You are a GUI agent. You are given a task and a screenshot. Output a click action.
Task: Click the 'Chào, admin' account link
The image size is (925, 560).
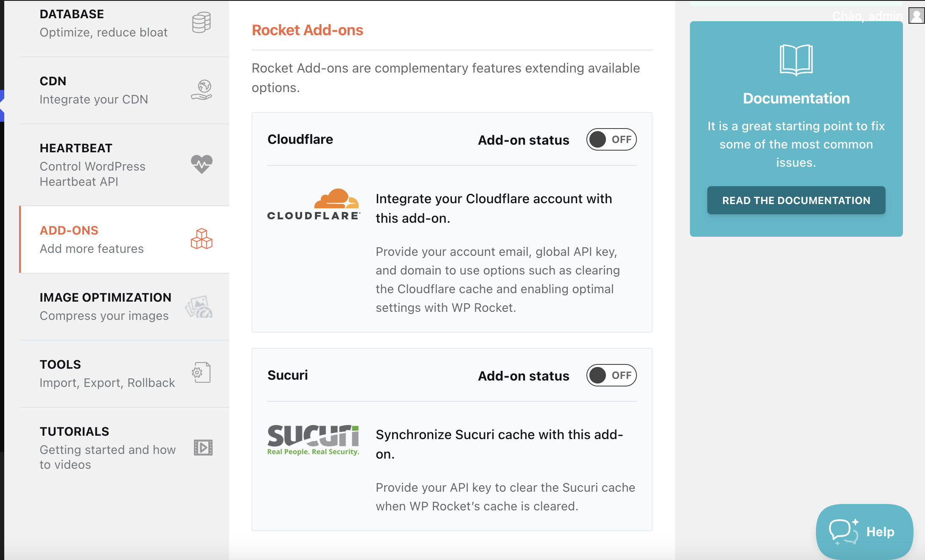(867, 16)
